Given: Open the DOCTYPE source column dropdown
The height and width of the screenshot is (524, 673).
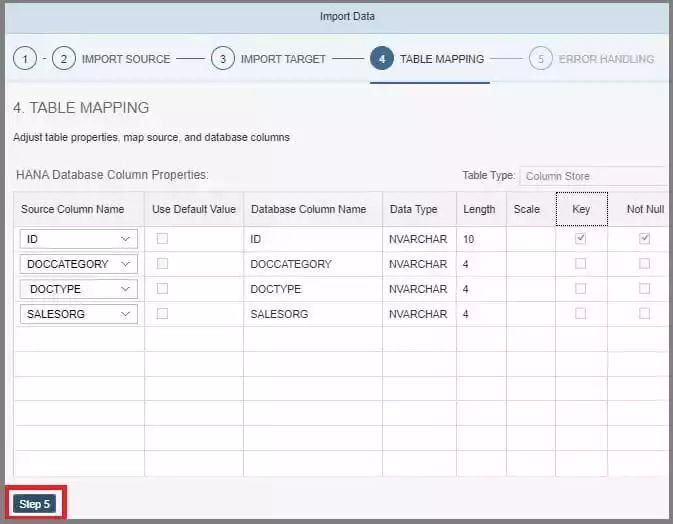Looking at the screenshot, I should tap(79, 289).
